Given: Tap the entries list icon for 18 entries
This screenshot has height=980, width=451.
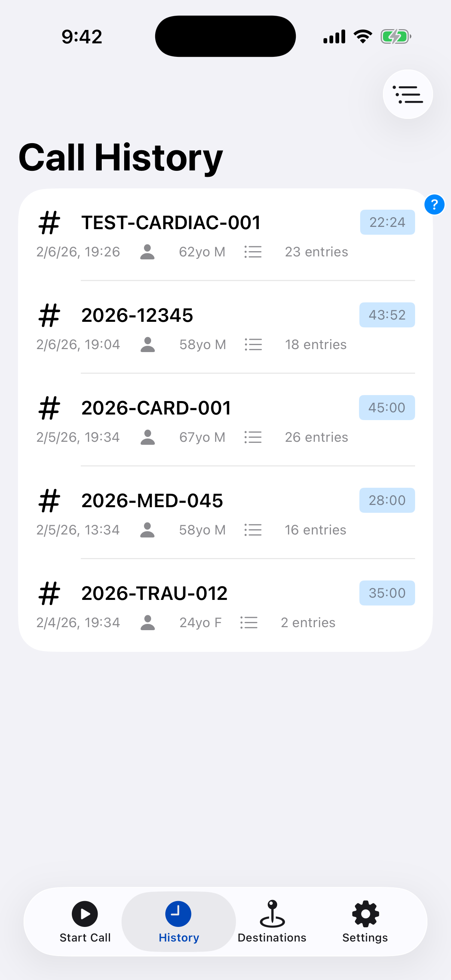Looking at the screenshot, I should pos(253,345).
